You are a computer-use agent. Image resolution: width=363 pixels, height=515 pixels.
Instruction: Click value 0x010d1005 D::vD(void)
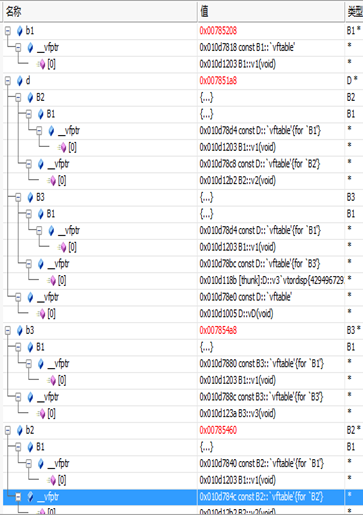236,314
